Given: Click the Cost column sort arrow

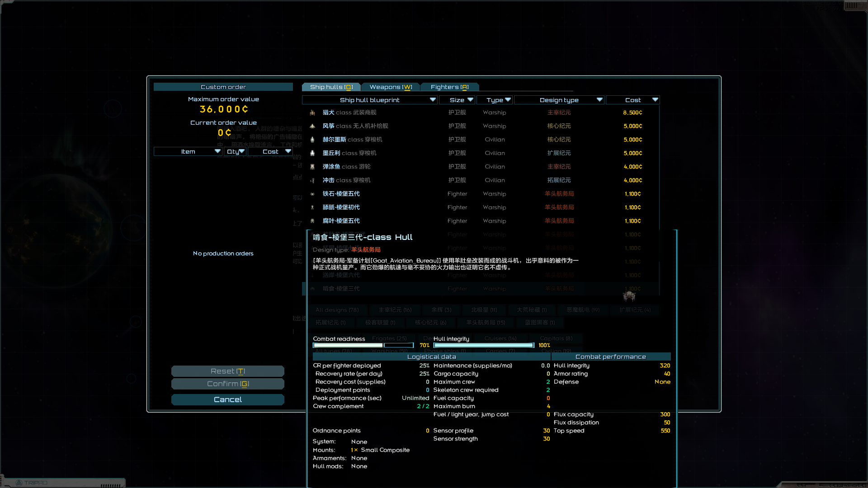Looking at the screenshot, I should (655, 100).
